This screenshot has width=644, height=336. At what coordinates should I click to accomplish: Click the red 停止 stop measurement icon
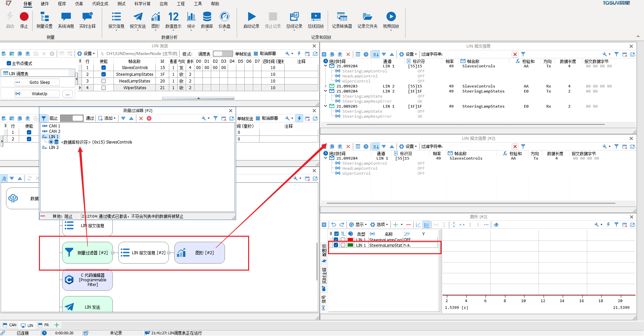point(24,17)
